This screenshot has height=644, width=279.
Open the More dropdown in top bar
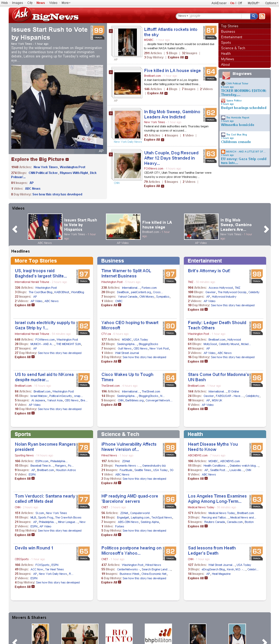coord(66,3)
